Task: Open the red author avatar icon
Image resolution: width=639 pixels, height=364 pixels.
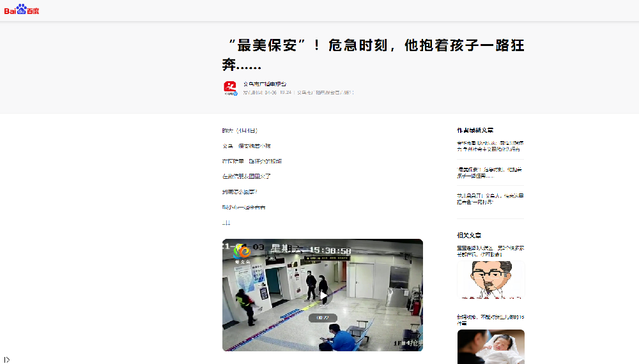Action: tap(230, 87)
